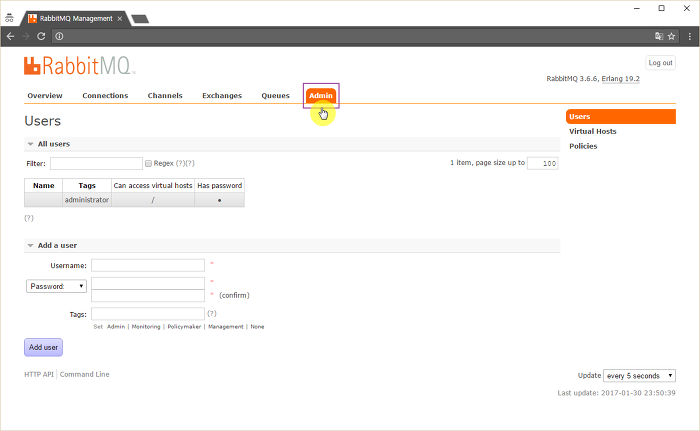Image resolution: width=700 pixels, height=431 pixels.
Task: Select the Admin tab
Action: [x=321, y=96]
